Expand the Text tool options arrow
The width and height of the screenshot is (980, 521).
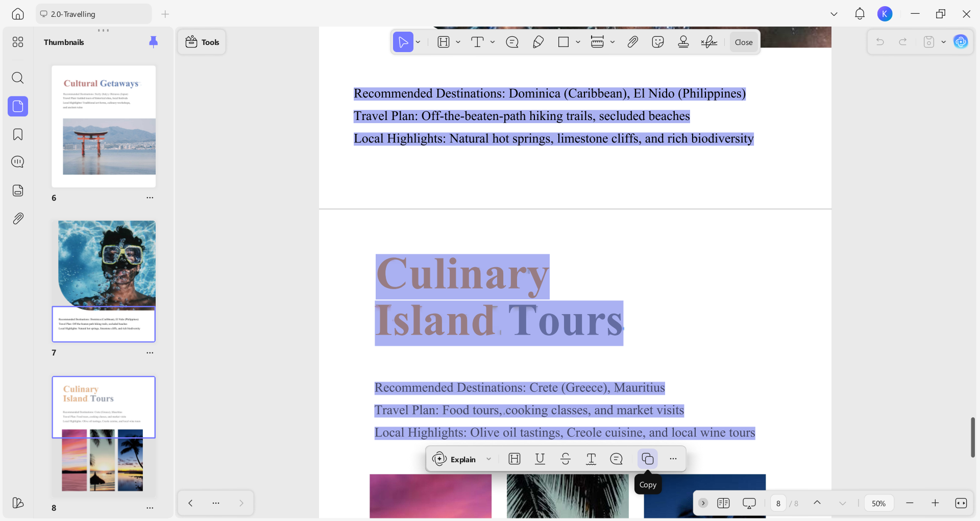493,42
